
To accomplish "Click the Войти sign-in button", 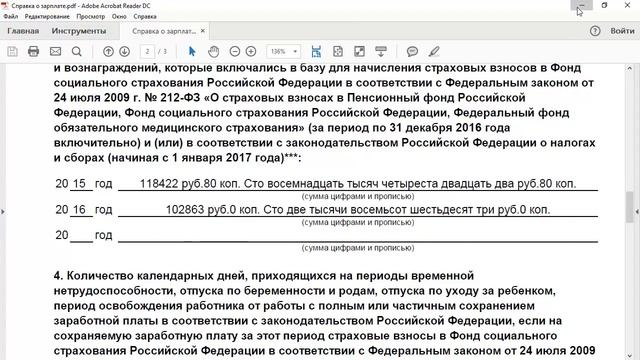I will point(622,31).
